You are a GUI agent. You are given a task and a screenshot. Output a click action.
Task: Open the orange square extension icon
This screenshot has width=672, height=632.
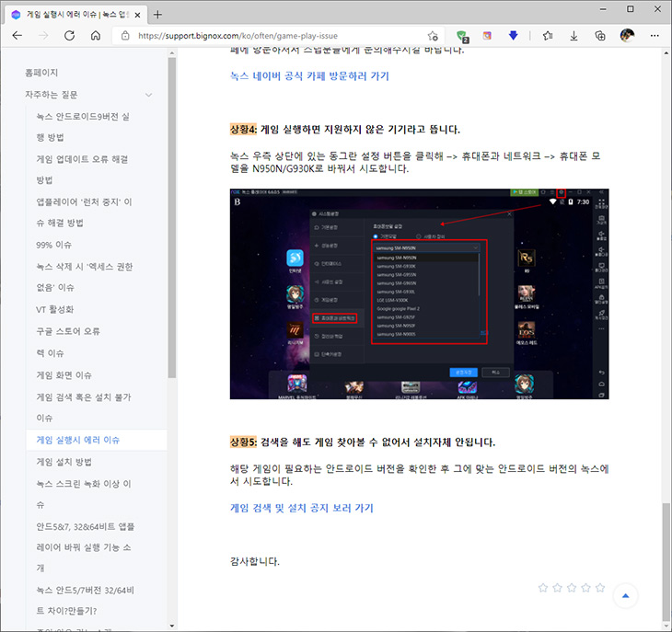coord(487,36)
